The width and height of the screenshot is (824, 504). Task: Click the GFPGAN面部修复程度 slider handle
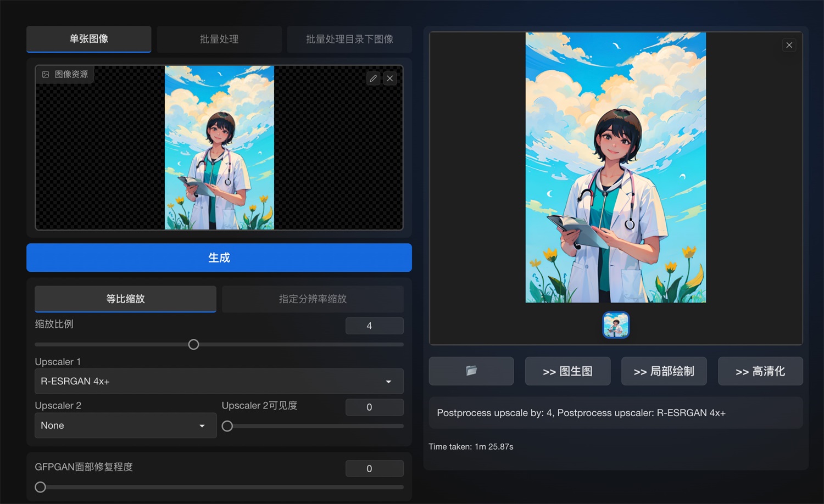(40, 487)
